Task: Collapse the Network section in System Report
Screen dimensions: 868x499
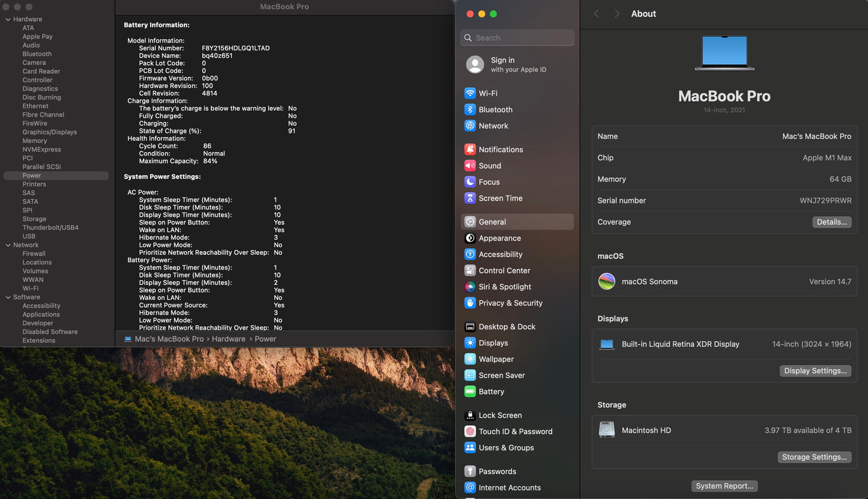Action: (x=8, y=245)
